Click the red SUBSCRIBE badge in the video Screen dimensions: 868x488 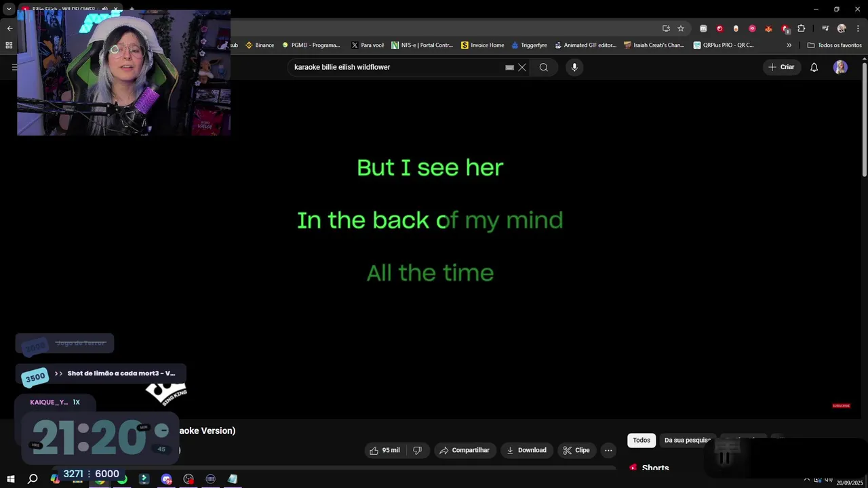(841, 405)
